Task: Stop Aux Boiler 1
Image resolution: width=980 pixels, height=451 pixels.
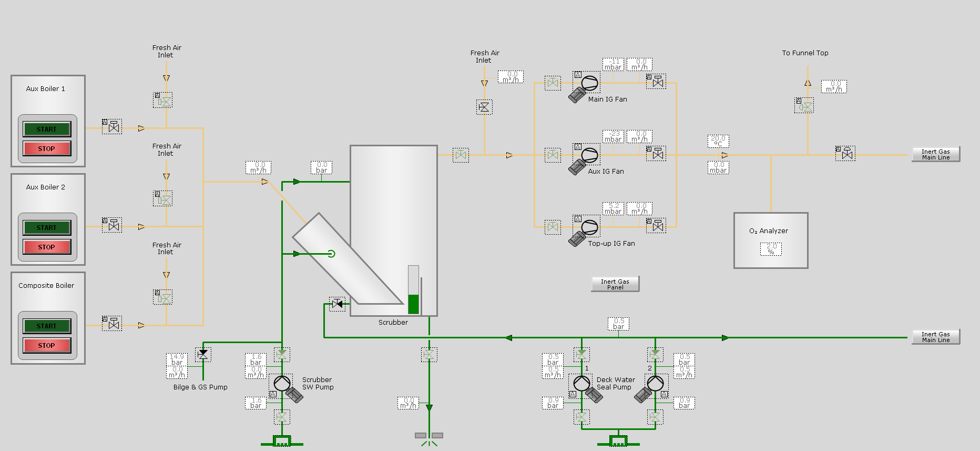Action: coord(47,148)
